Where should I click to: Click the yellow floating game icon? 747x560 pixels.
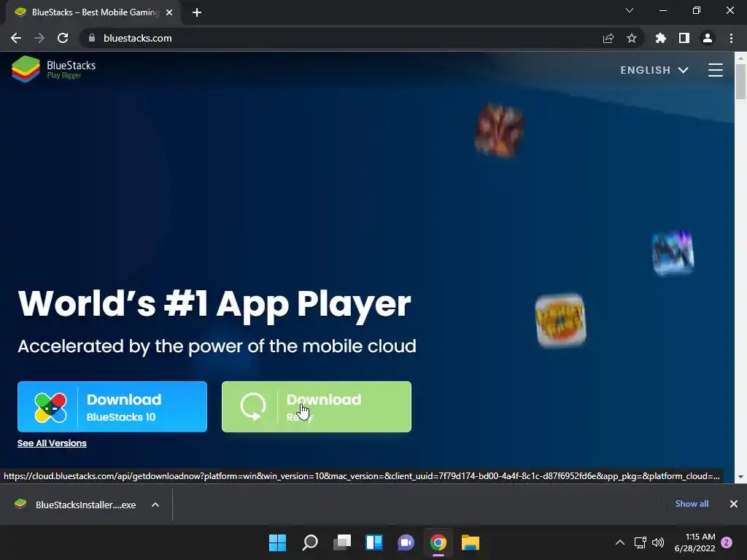561,320
